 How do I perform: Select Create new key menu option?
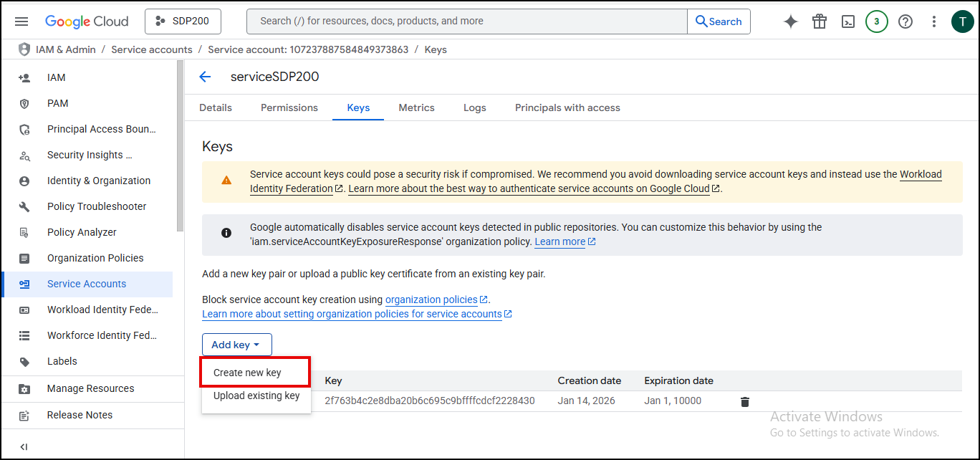(x=247, y=373)
